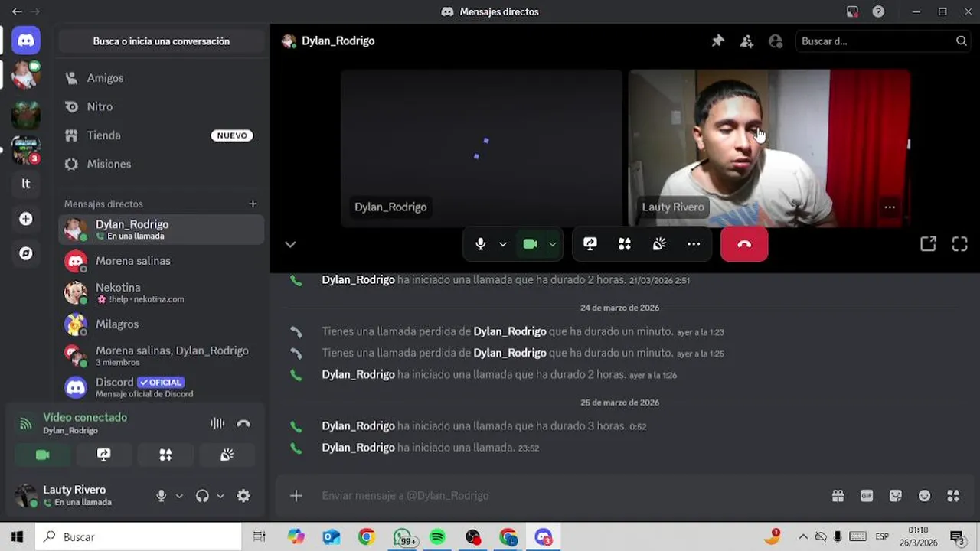Add friends to DM icon
980x551 pixels.
click(746, 41)
